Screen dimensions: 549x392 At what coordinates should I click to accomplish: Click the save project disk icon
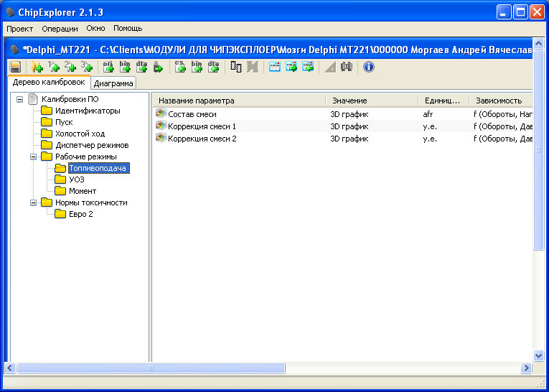point(14,67)
